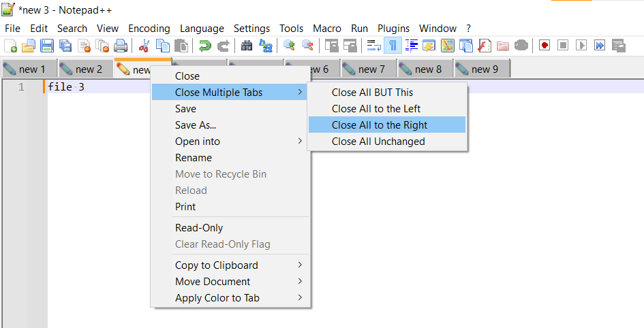Click the Close All documents toolbar icon
The width and height of the screenshot is (644, 328).
pos(102,46)
